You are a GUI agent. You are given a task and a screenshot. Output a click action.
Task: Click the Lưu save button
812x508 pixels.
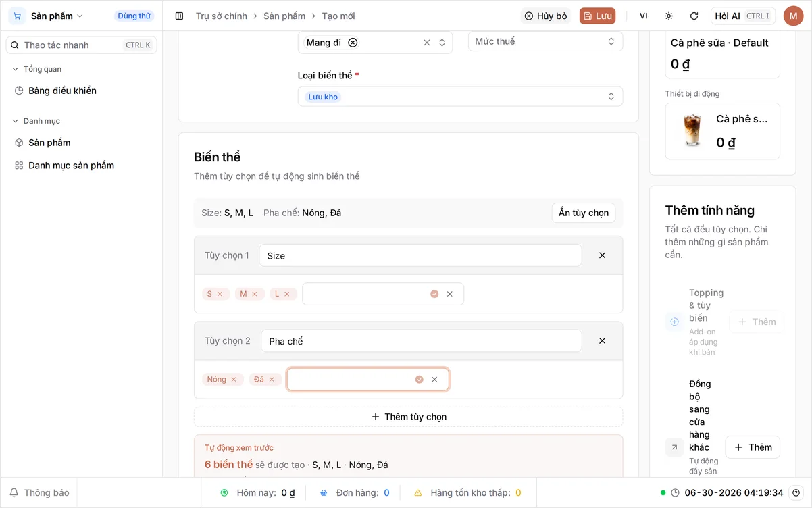click(x=597, y=16)
